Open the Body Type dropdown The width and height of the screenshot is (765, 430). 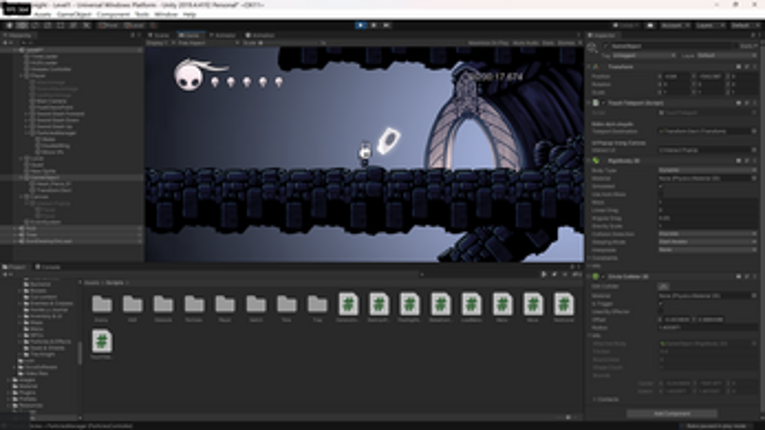[707, 170]
